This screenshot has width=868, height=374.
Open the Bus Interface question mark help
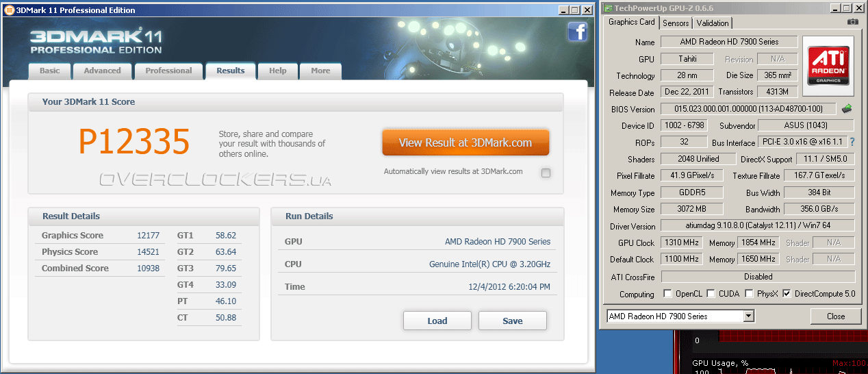pyautogui.click(x=852, y=142)
